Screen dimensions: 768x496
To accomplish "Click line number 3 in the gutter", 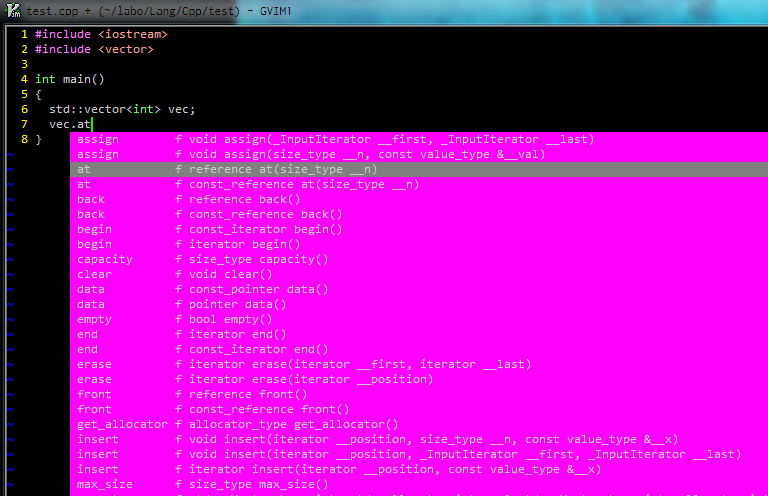I will pyautogui.click(x=24, y=64).
